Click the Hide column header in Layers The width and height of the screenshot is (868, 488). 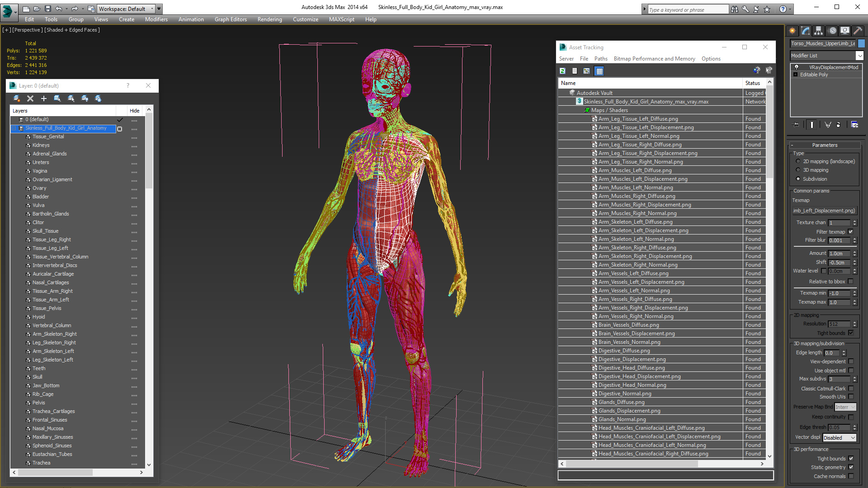point(135,111)
